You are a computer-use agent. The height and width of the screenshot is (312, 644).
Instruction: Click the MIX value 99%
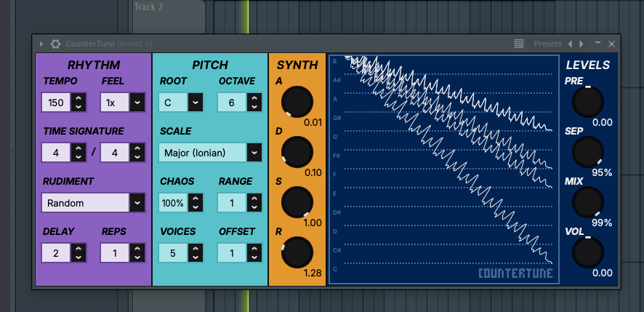[x=602, y=223]
